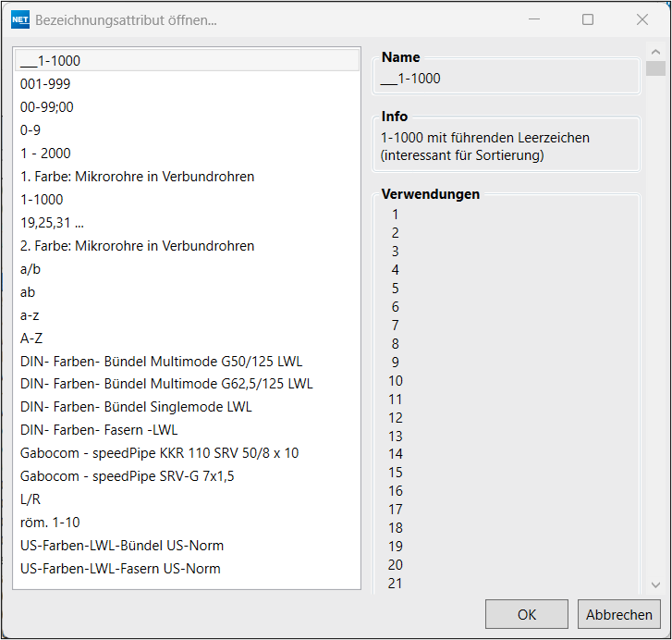Viewport: 672px width, 640px height.
Task: Choose the '0-9' list entry
Action: [187, 129]
